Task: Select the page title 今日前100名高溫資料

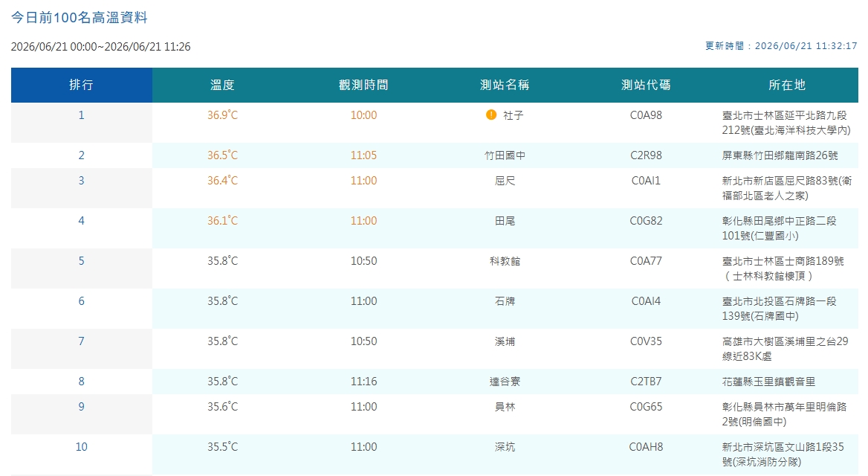Action: click(80, 18)
